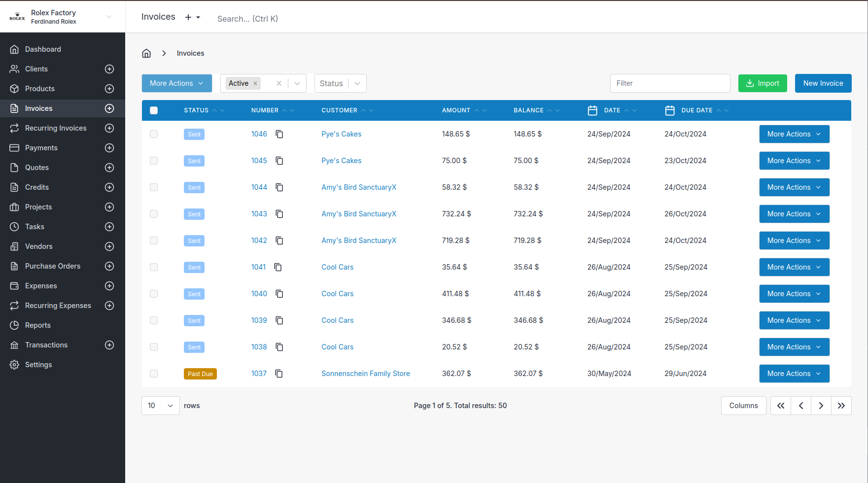Change the rows per page selector
The height and width of the screenshot is (483, 868).
pos(161,406)
